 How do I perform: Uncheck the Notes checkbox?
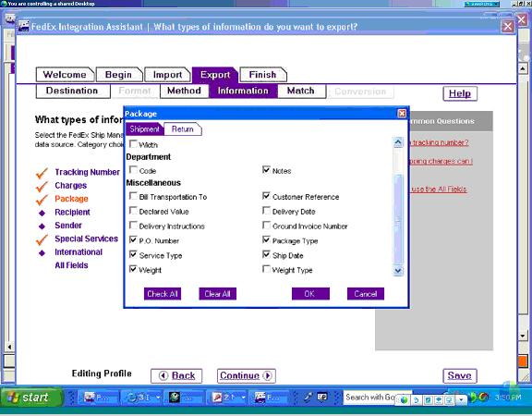[x=266, y=170]
